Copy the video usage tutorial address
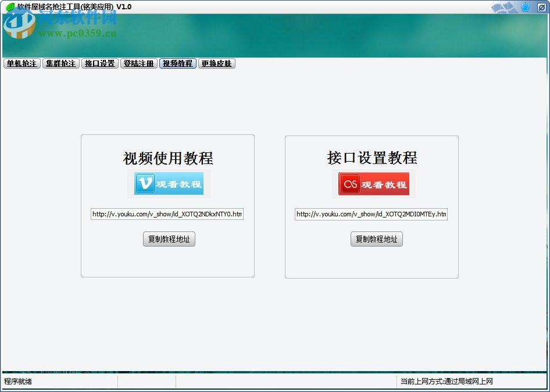This screenshot has height=392, width=550. (x=169, y=239)
